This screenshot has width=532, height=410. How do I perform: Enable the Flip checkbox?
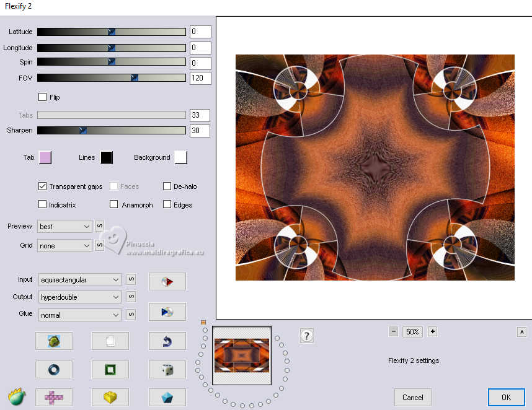[42, 97]
